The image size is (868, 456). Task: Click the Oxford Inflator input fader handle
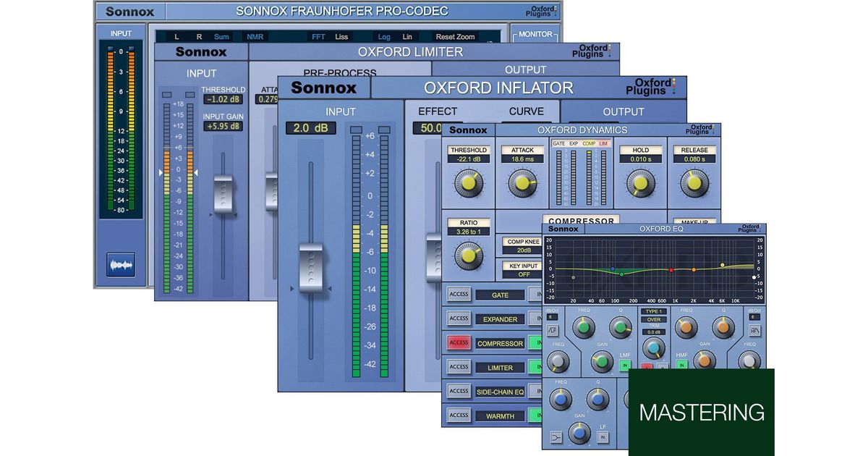(310, 266)
